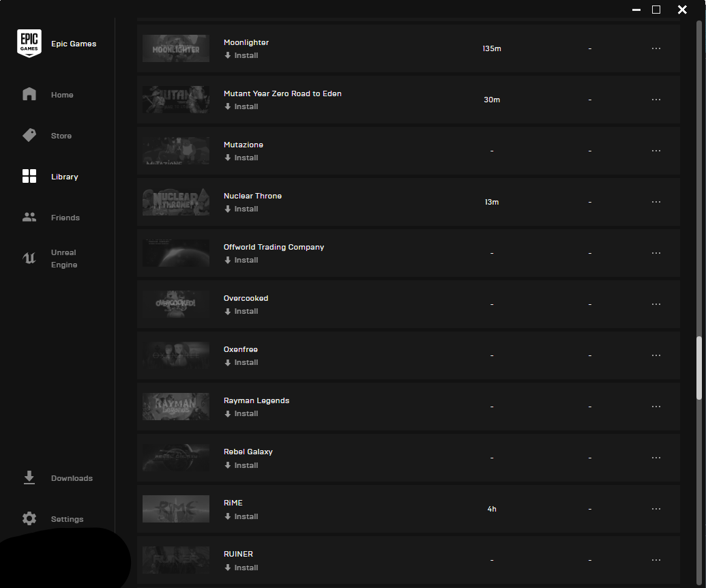Viewport: 706px width, 588px height.
Task: Install RUINER
Action: (241, 568)
